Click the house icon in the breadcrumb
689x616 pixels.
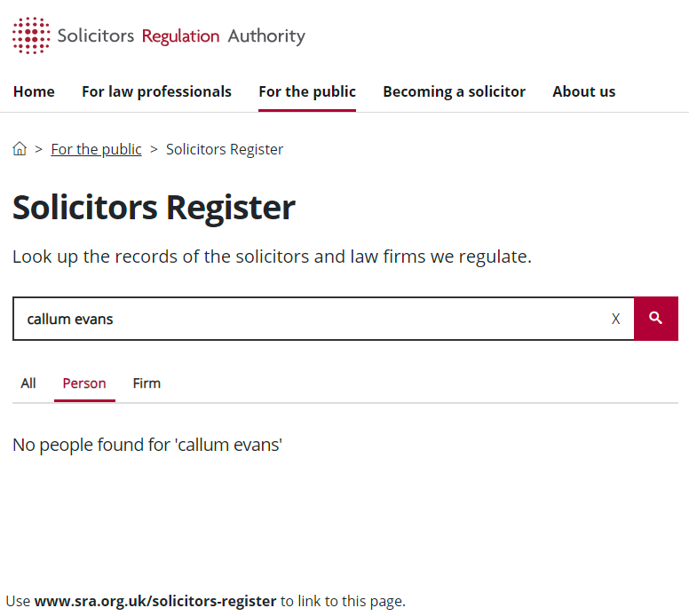(x=20, y=148)
